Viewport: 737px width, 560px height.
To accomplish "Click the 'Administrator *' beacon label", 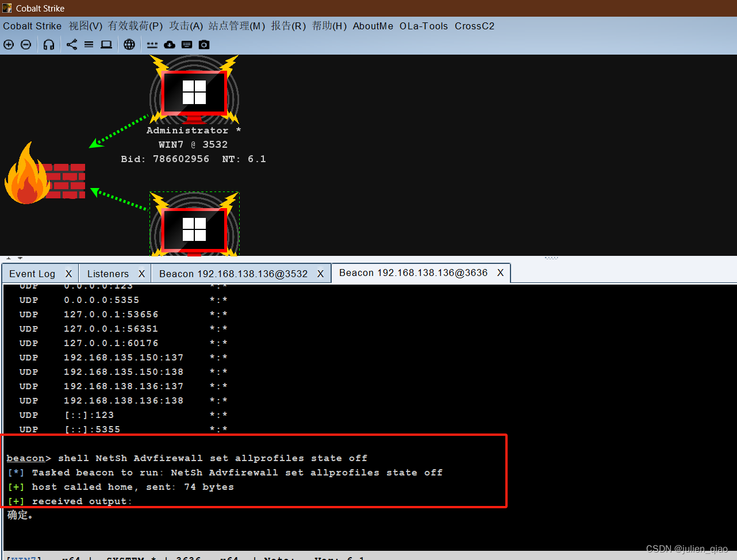I will pyautogui.click(x=194, y=131).
